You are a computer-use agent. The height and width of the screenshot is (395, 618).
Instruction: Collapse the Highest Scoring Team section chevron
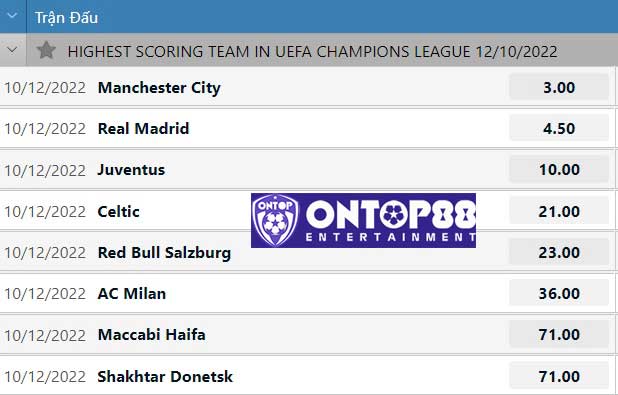tap(12, 50)
